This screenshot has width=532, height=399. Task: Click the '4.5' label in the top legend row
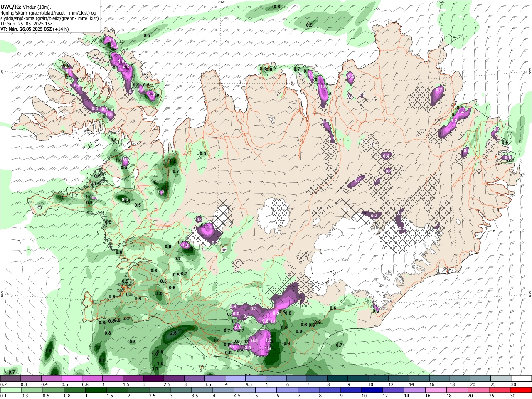tap(249, 384)
